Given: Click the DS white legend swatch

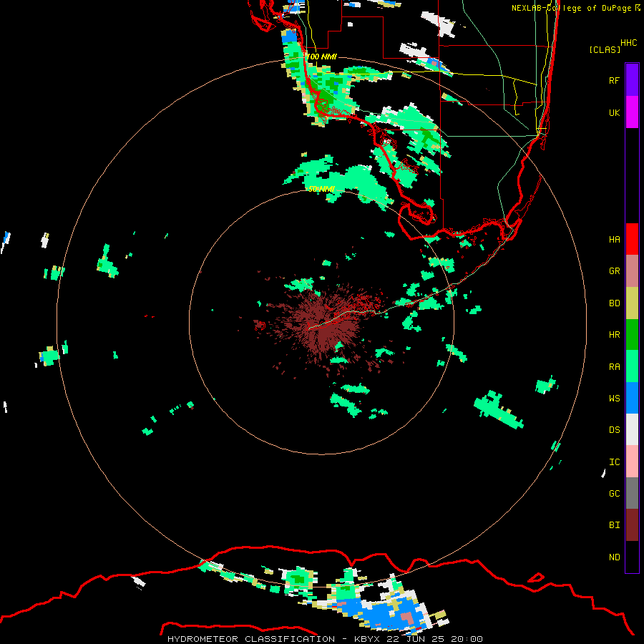Looking at the screenshot, I should (x=632, y=429).
